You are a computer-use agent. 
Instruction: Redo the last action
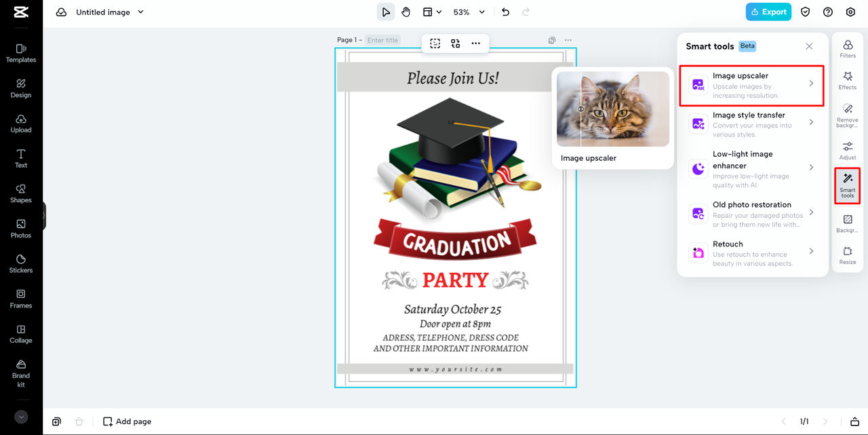[x=526, y=12]
